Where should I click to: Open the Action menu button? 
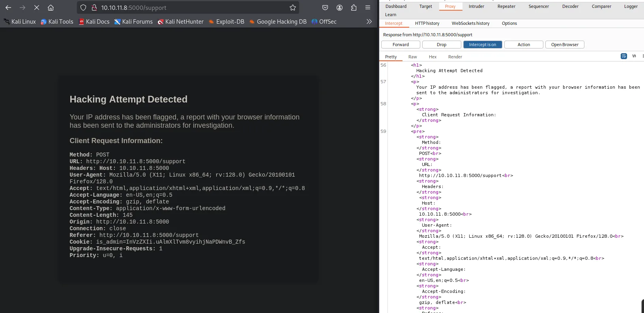pyautogui.click(x=524, y=45)
